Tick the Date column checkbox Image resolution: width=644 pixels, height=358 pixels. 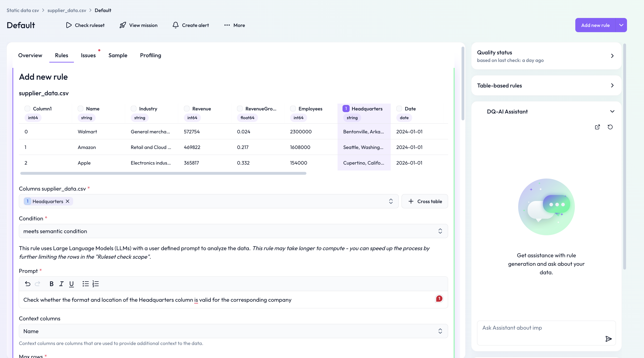pos(399,108)
